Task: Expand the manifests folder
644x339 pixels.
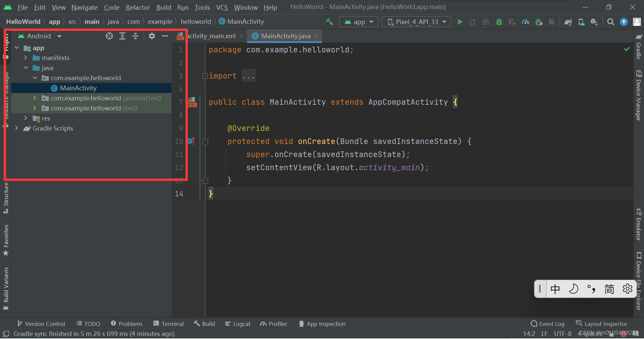Action: [26, 58]
